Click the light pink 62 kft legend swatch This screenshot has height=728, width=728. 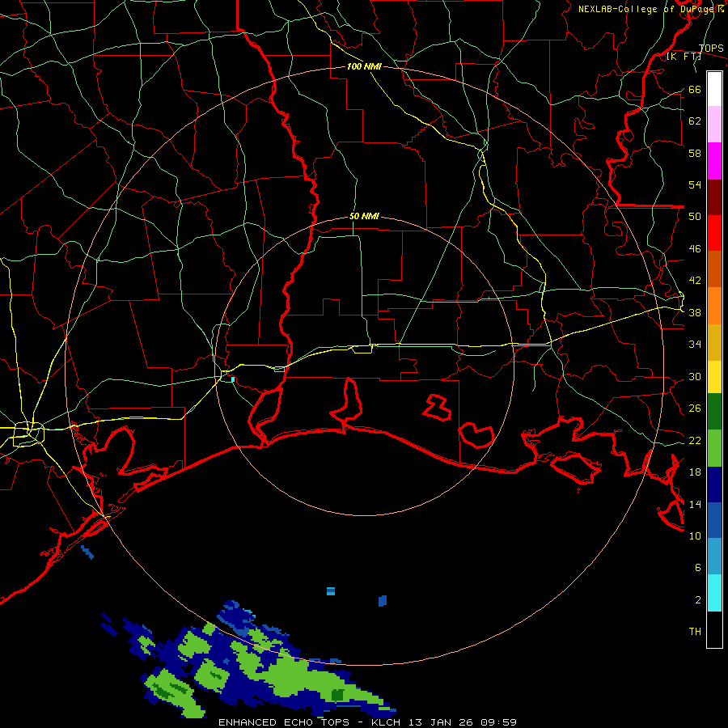pos(714,125)
